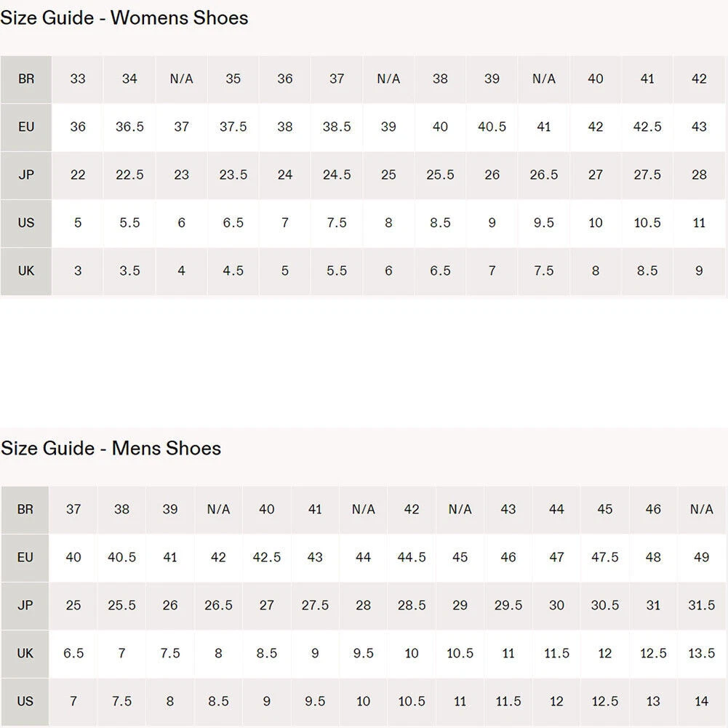Click UK row header in Mens table
Image resolution: width=728 pixels, height=728 pixels.
pyautogui.click(x=25, y=653)
